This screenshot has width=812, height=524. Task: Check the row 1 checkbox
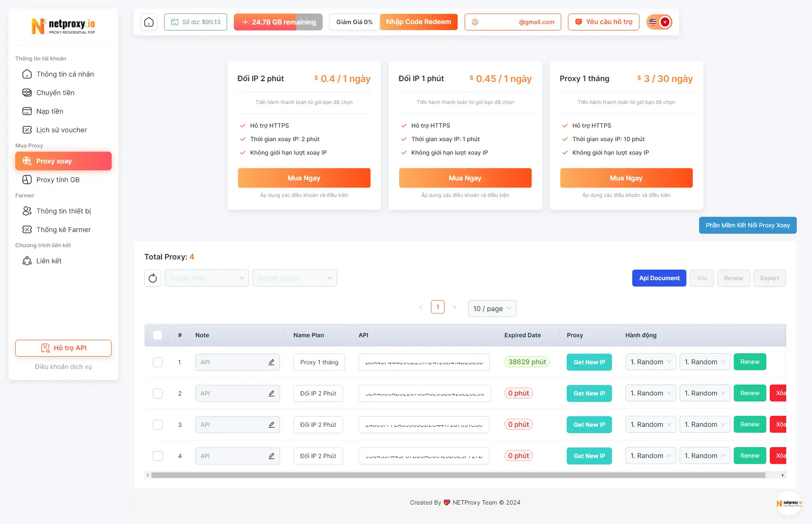coord(158,362)
